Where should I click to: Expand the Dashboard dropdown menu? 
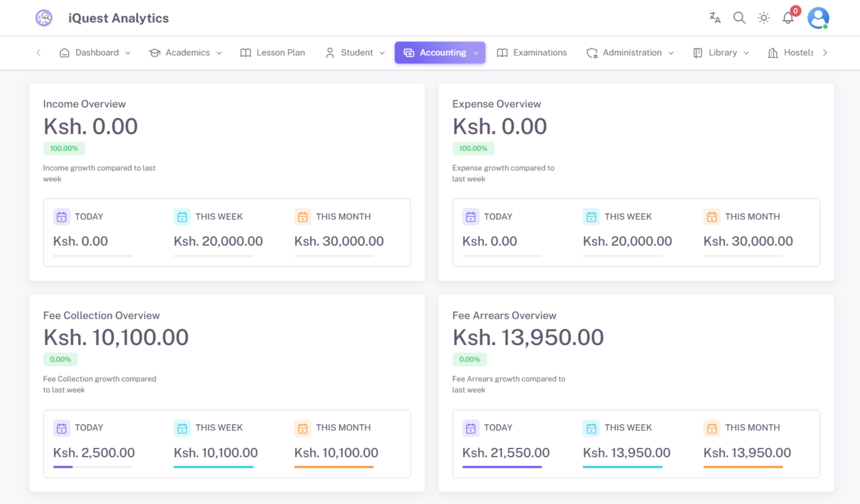(x=95, y=53)
